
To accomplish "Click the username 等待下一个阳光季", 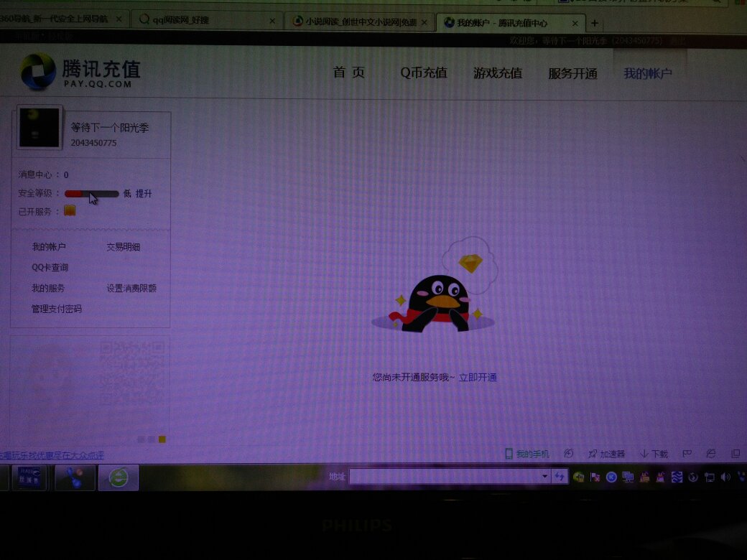I will [110, 127].
